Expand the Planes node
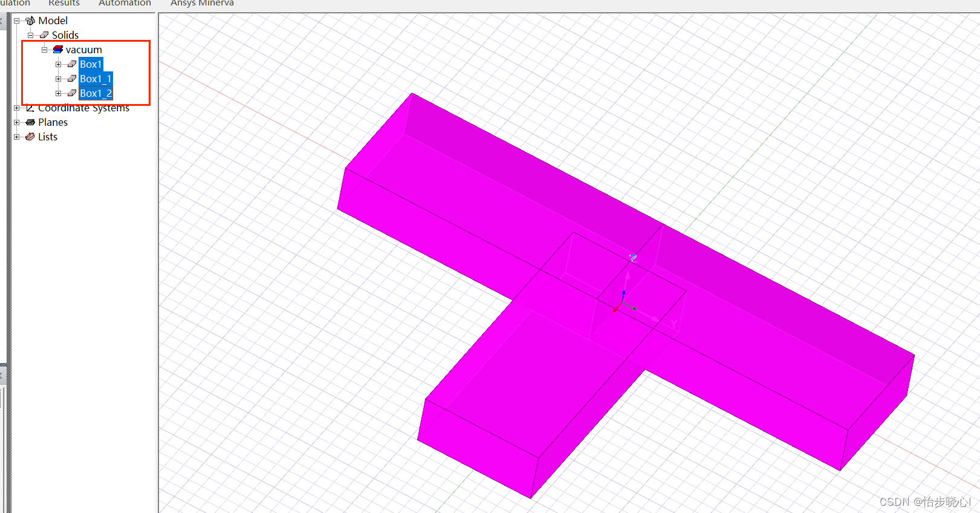 pos(17,122)
